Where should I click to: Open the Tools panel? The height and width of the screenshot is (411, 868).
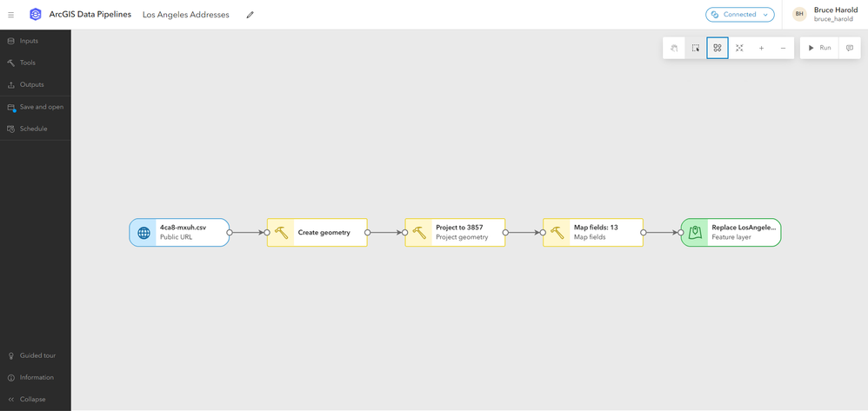(36, 63)
